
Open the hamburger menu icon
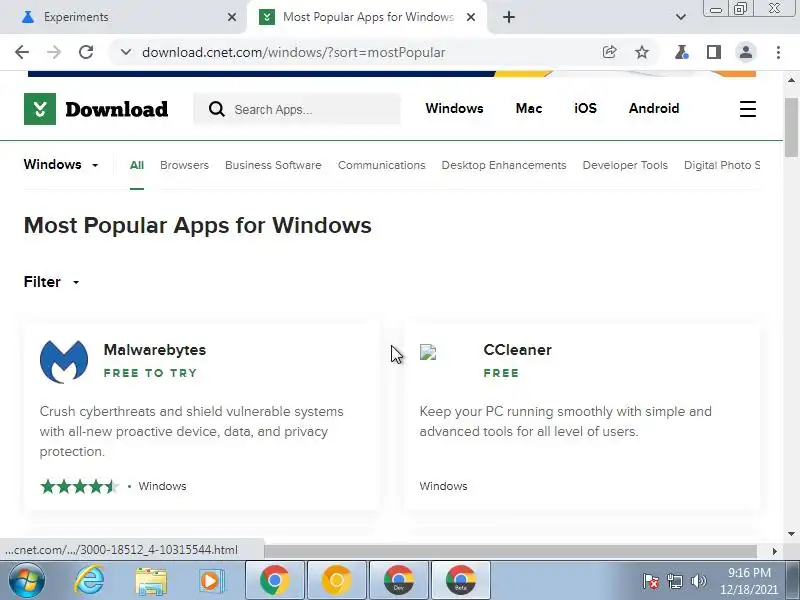pyautogui.click(x=748, y=109)
